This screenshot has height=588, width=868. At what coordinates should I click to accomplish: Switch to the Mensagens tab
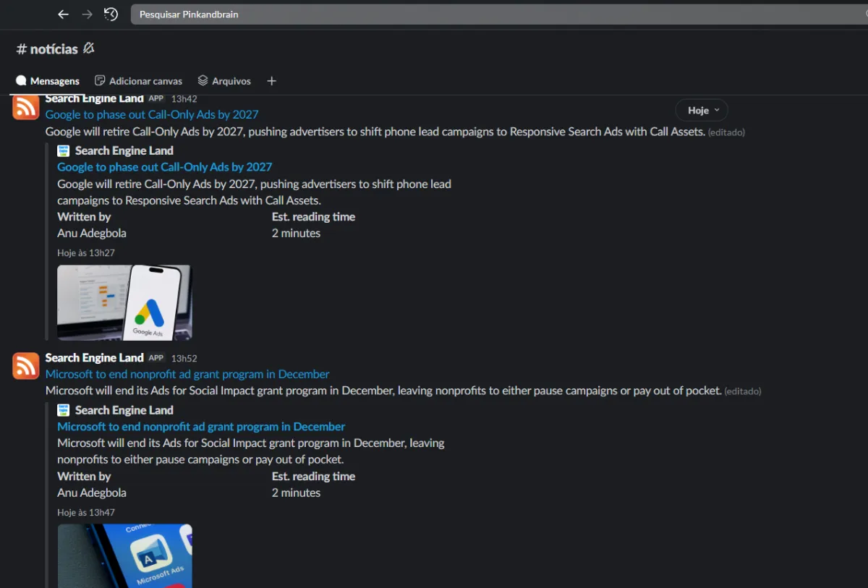[x=48, y=81]
